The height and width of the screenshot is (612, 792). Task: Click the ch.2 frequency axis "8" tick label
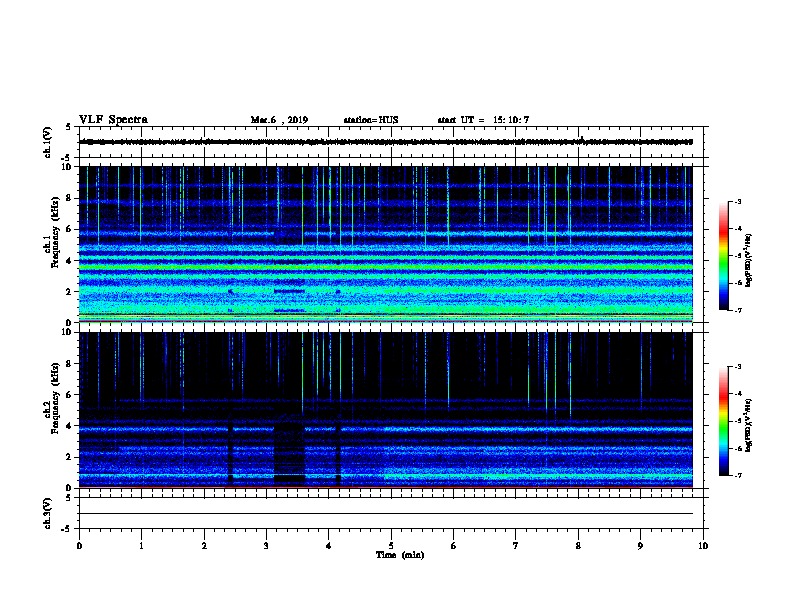click(x=70, y=364)
